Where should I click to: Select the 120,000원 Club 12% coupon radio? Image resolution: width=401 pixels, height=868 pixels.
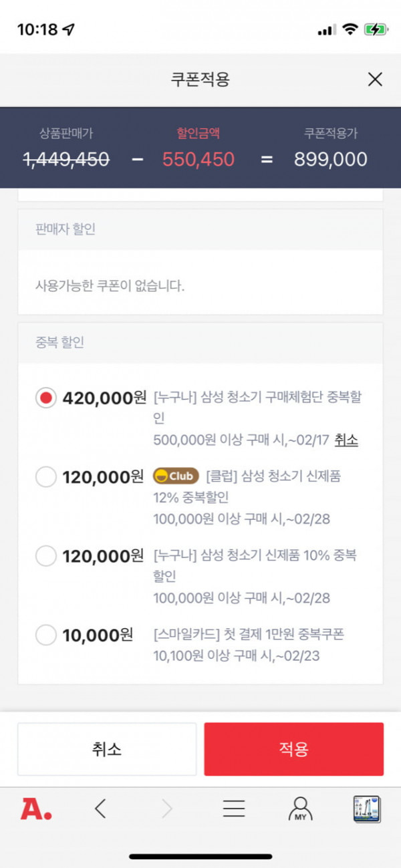click(x=46, y=477)
